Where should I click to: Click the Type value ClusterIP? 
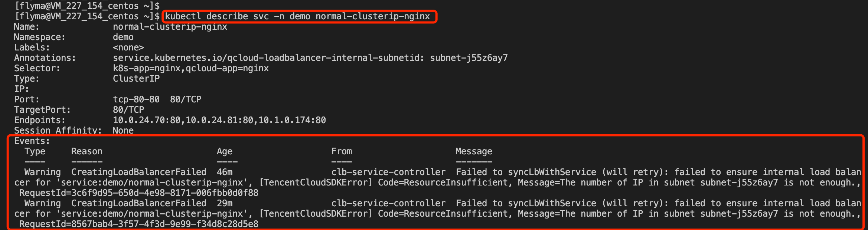[x=136, y=79]
